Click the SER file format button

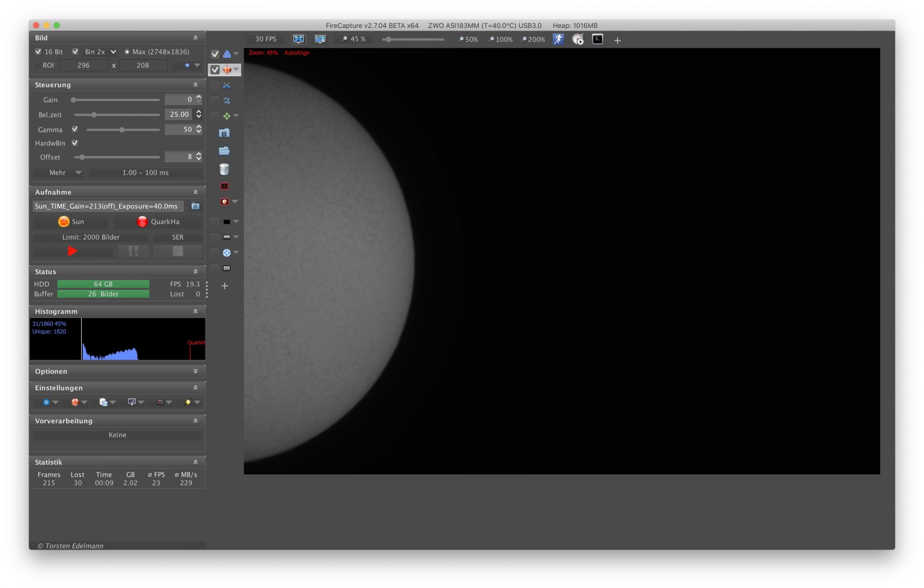pos(178,237)
